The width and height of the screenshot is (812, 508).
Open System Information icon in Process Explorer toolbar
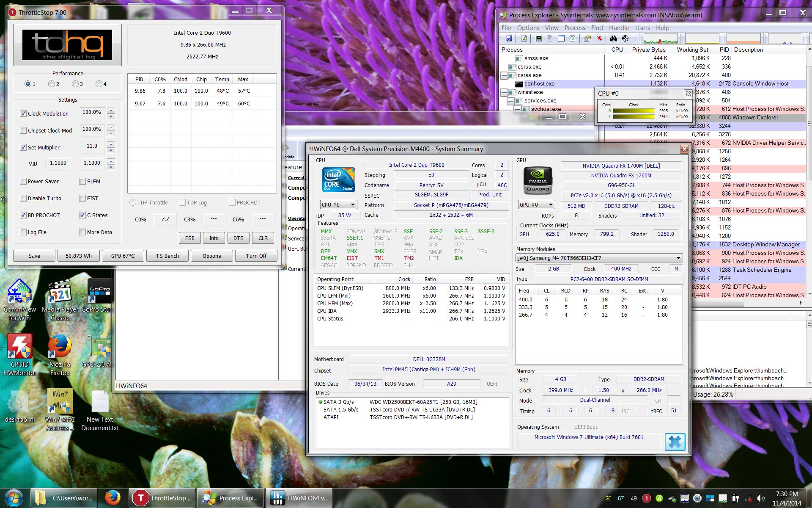point(538,39)
